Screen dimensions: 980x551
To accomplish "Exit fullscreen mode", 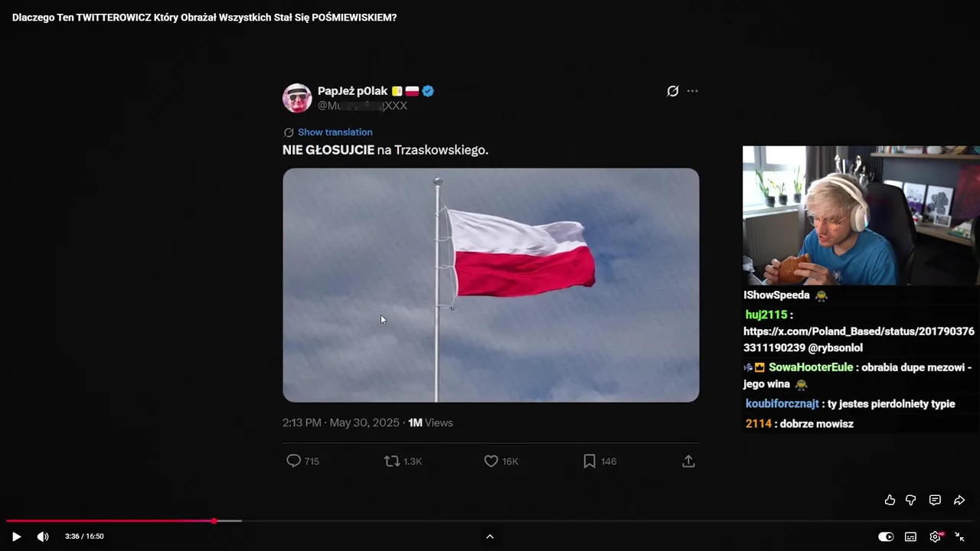I will (959, 536).
